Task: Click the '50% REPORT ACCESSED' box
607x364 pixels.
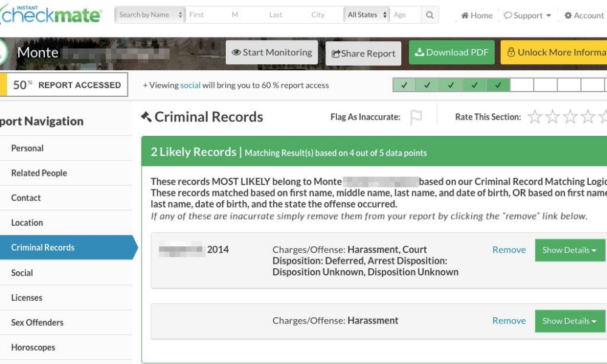Action: (x=64, y=85)
